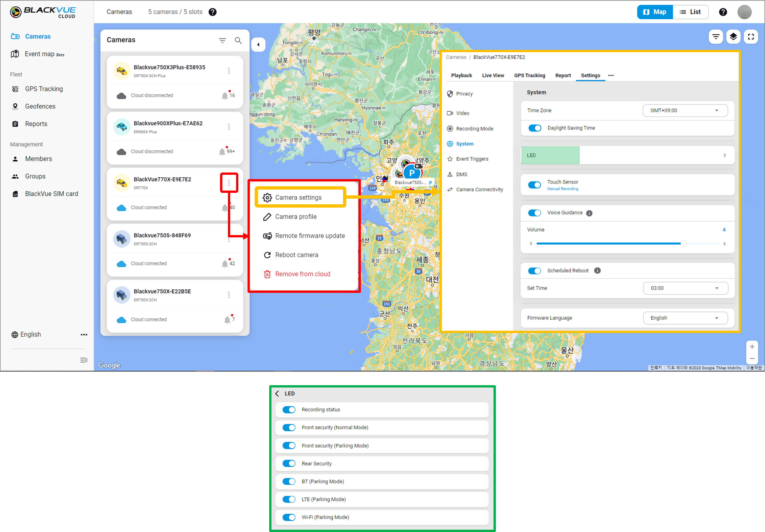Choose Remote firmware update
The image size is (765, 532).
click(304, 236)
